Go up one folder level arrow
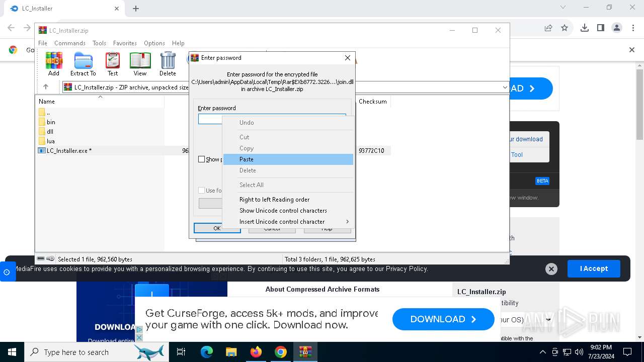The image size is (644, 362). click(x=46, y=87)
